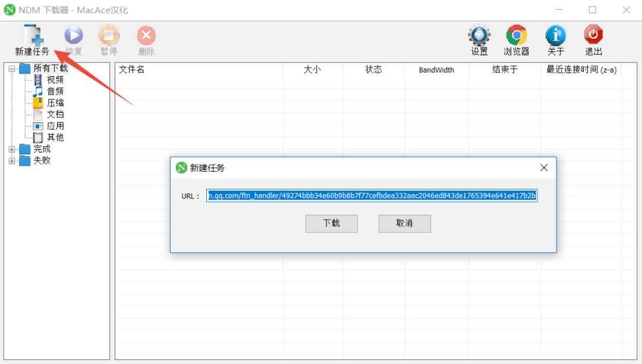Click the 下载 button in dialog

tap(332, 223)
